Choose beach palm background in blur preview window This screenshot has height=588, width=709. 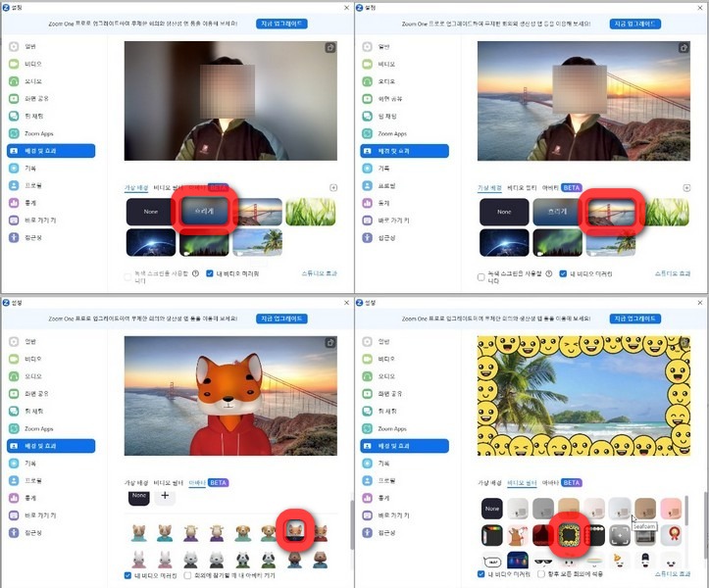coord(258,242)
